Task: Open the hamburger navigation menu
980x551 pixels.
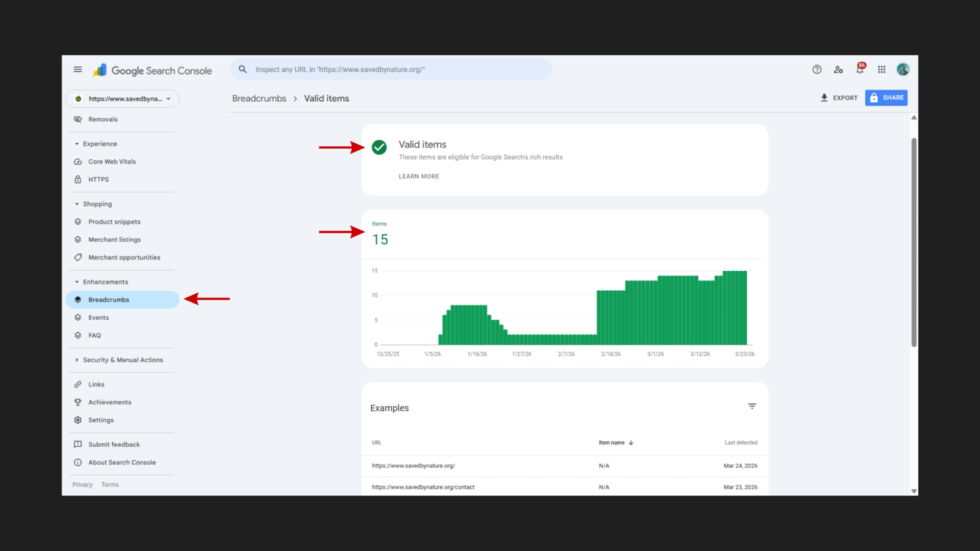Action: pyautogui.click(x=78, y=69)
